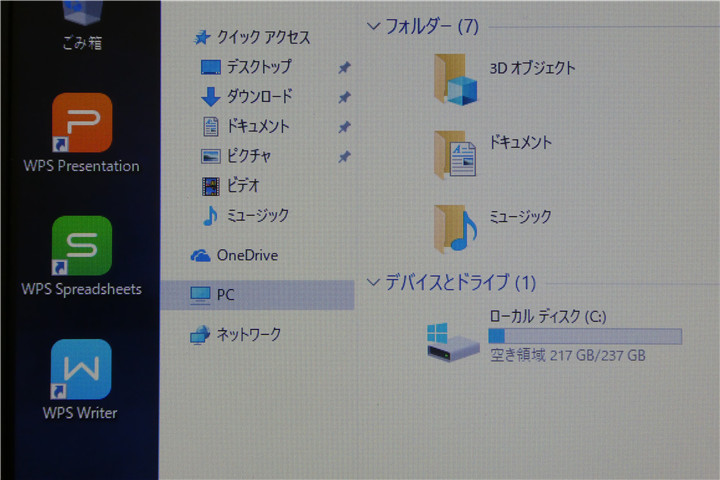Viewport: 720px width, 480px height.
Task: Select the ドキュメント folder icon in the folders list
Action: pyautogui.click(x=455, y=155)
